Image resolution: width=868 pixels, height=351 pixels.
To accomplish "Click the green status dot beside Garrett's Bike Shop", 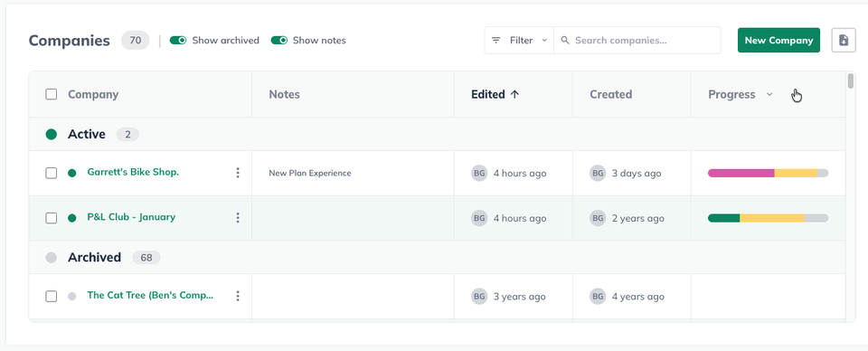I will click(72, 173).
